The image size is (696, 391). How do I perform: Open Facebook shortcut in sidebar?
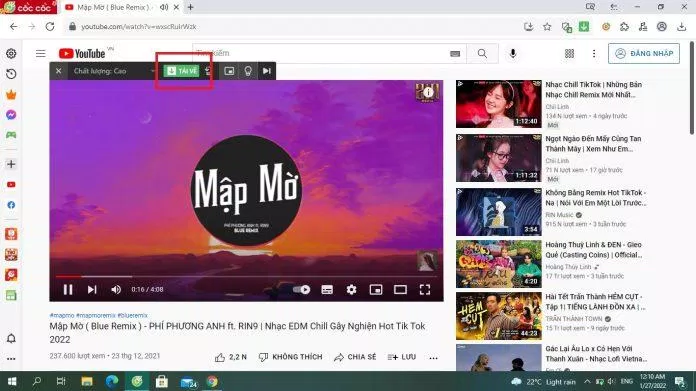(11, 205)
